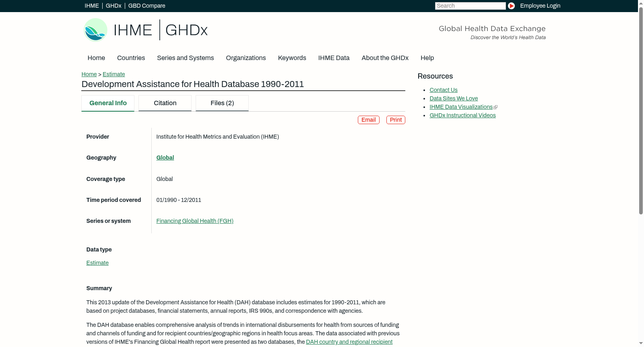This screenshot has height=347, width=644.
Task: Open Estimate data type link
Action: [97, 263]
